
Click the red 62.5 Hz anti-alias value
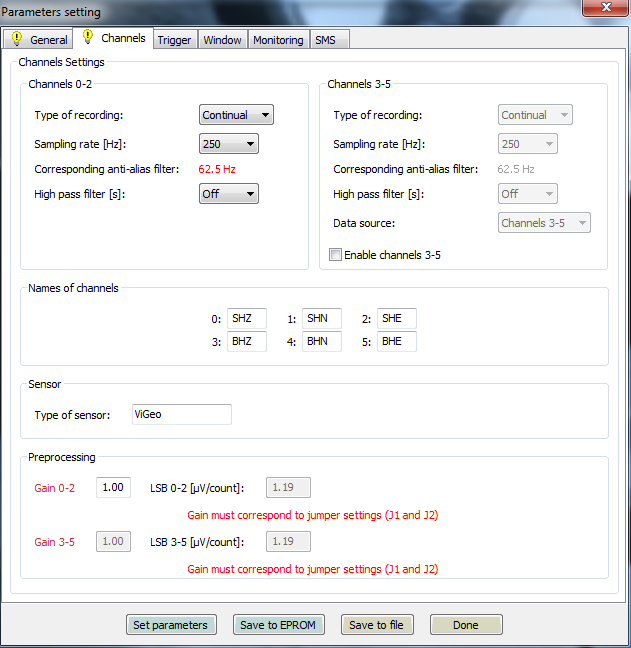[x=217, y=169]
